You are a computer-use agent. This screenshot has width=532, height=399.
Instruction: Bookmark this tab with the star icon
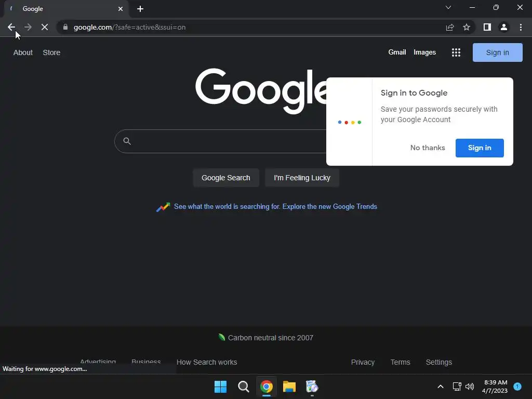pyautogui.click(x=467, y=27)
